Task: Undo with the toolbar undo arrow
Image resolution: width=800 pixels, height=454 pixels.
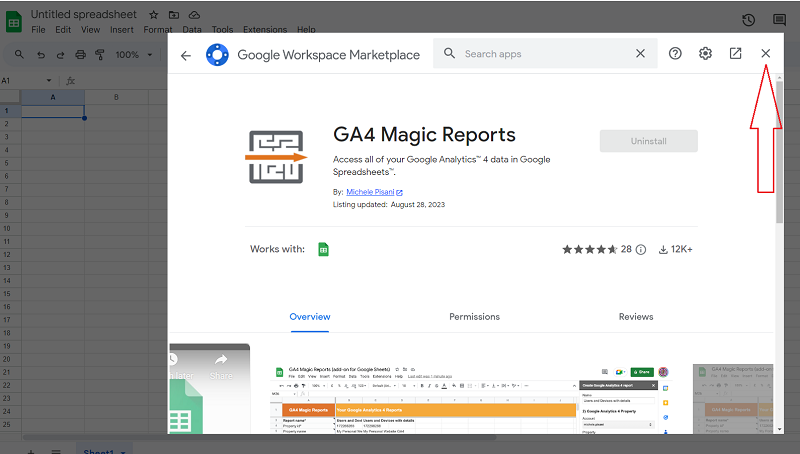Action: pos(41,55)
